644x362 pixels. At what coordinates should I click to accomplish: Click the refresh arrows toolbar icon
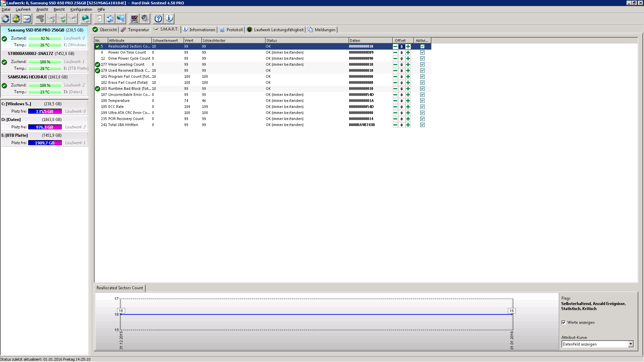[x=6, y=19]
